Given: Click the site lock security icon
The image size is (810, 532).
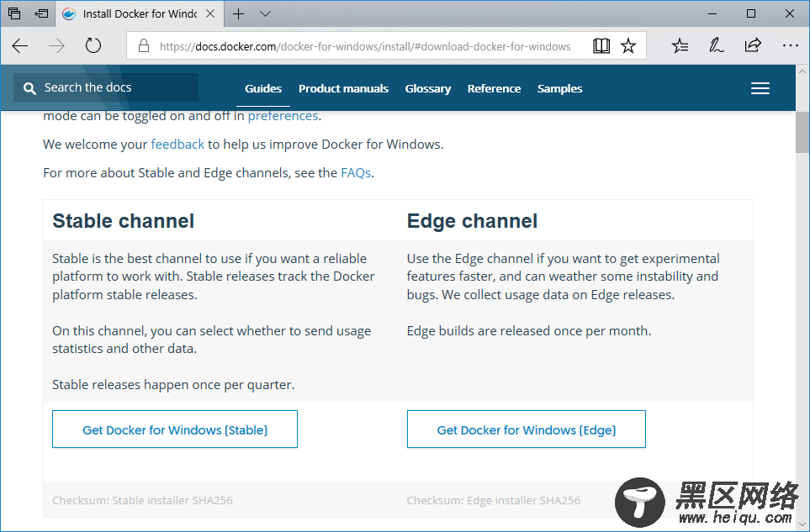Looking at the screenshot, I should pyautogui.click(x=144, y=46).
